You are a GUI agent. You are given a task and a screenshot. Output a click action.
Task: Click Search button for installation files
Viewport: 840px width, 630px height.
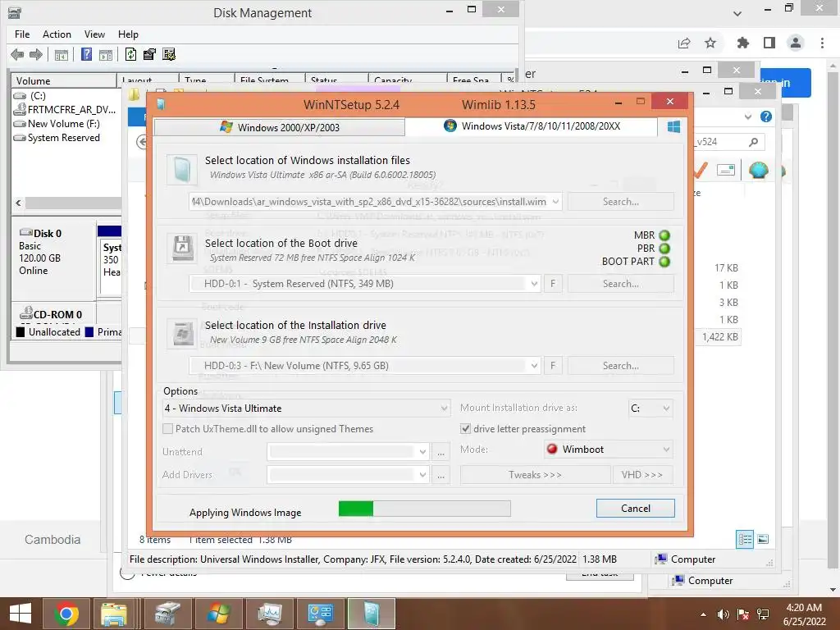(x=620, y=202)
